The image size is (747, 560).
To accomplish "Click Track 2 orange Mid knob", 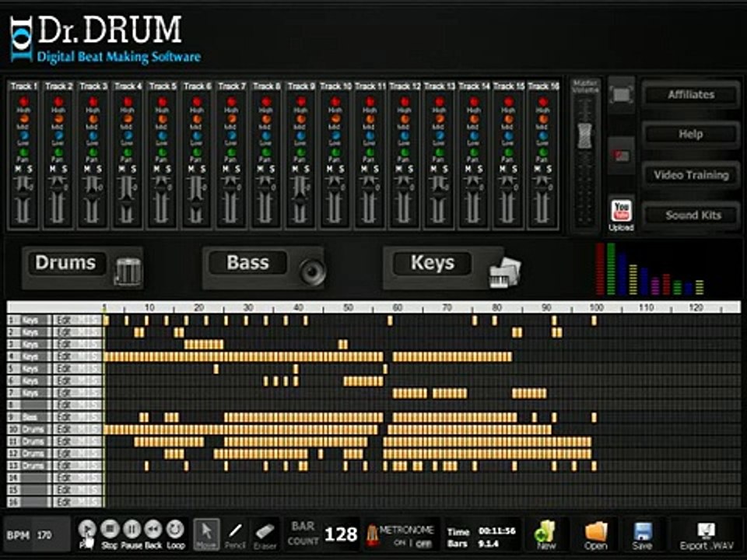I will tap(58, 119).
